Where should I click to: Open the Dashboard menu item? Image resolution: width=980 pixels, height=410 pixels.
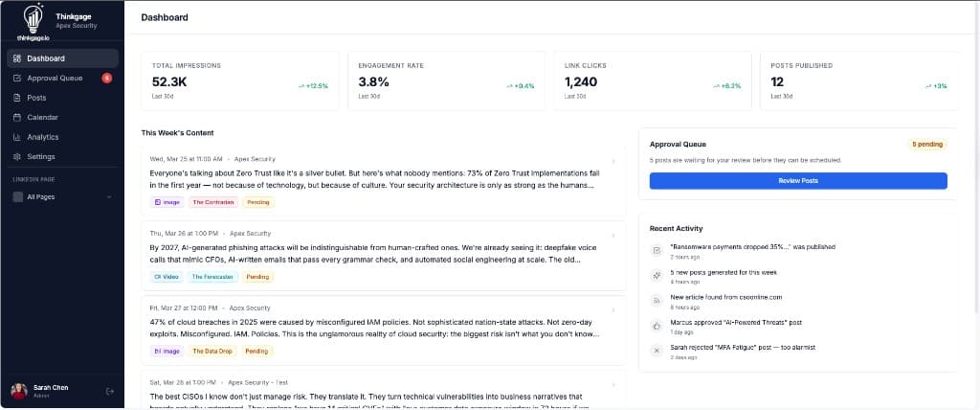62,58
